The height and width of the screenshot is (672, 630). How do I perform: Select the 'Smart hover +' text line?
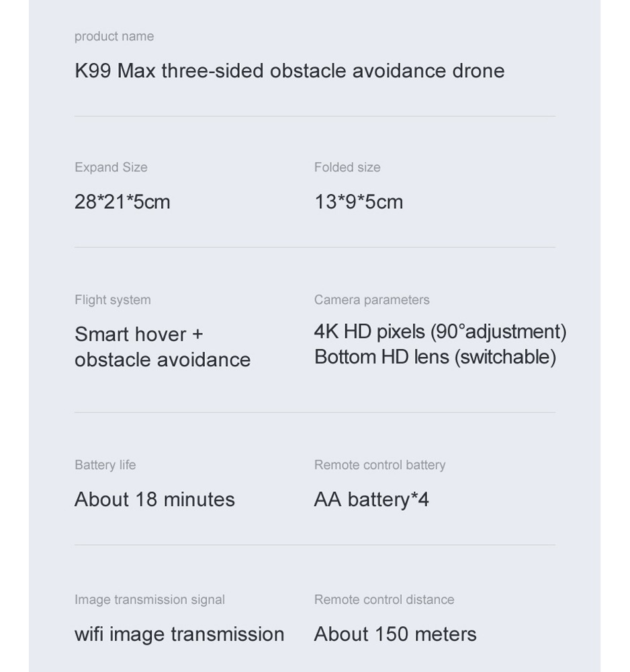tap(139, 334)
